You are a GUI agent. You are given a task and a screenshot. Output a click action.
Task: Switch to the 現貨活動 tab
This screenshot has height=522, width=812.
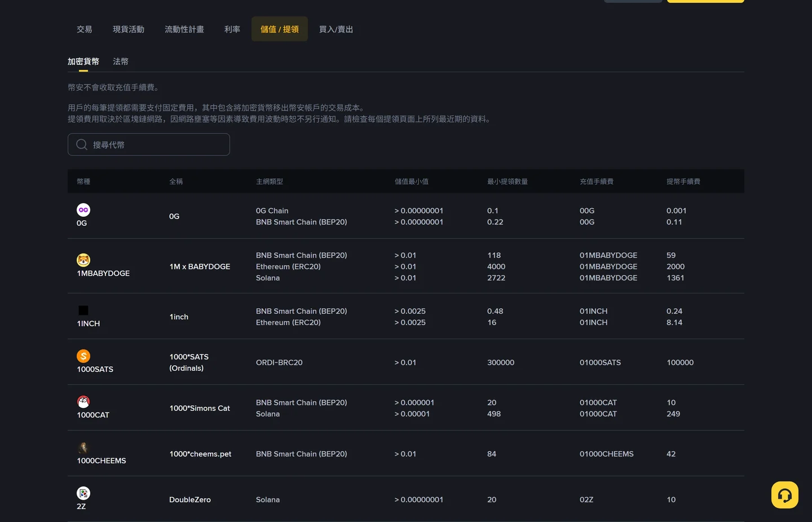[129, 29]
